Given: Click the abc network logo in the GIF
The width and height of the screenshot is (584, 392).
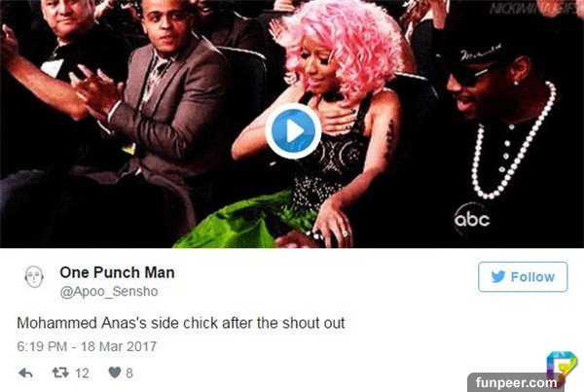Looking at the screenshot, I should coord(472,219).
